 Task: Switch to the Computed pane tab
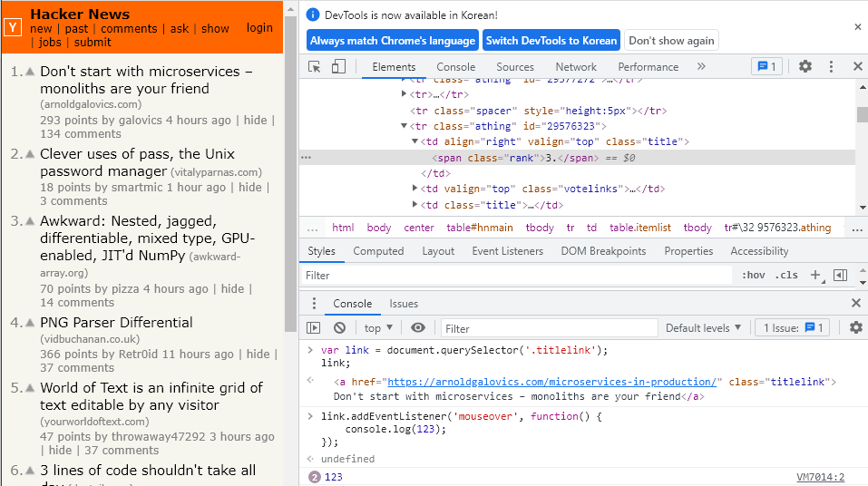tap(378, 251)
